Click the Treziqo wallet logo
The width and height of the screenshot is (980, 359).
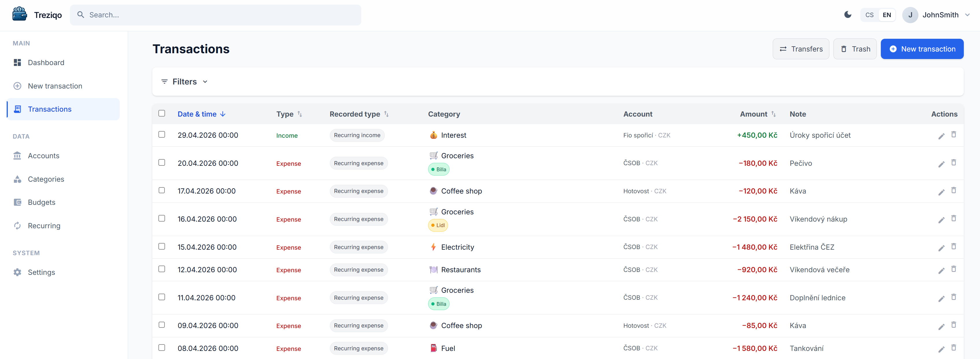pyautogui.click(x=19, y=14)
